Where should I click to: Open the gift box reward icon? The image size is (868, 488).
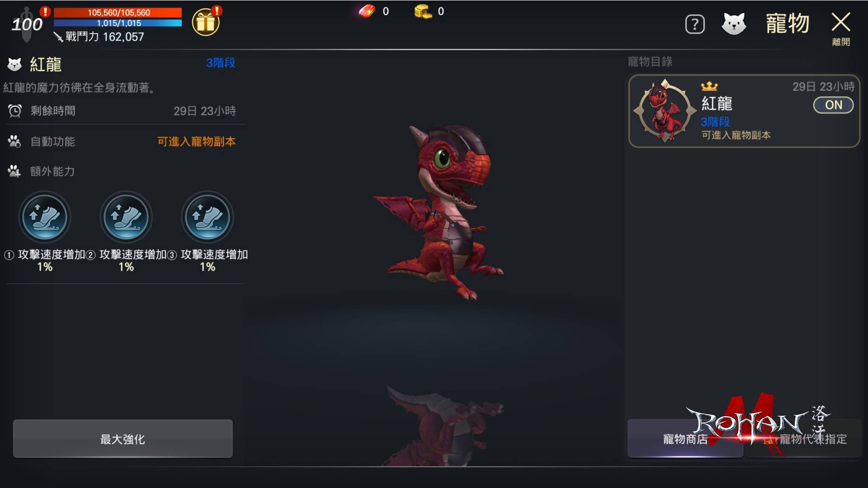(206, 22)
